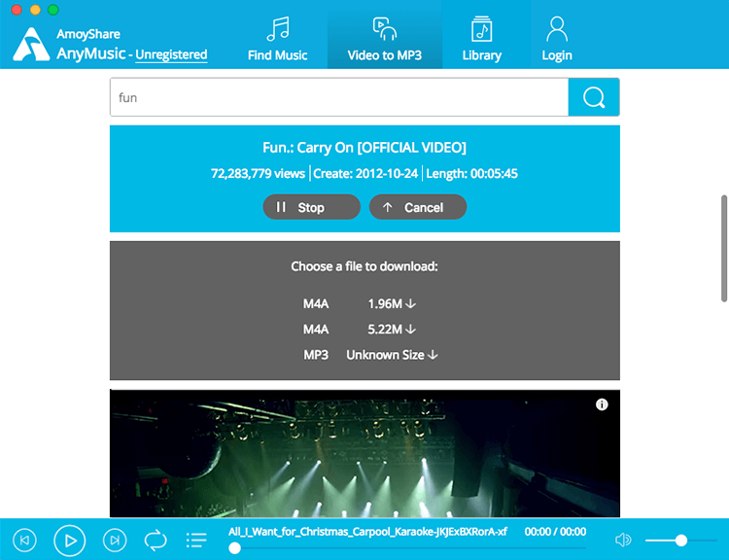Image resolution: width=729 pixels, height=560 pixels.
Task: Open the Login page
Action: coord(557,39)
